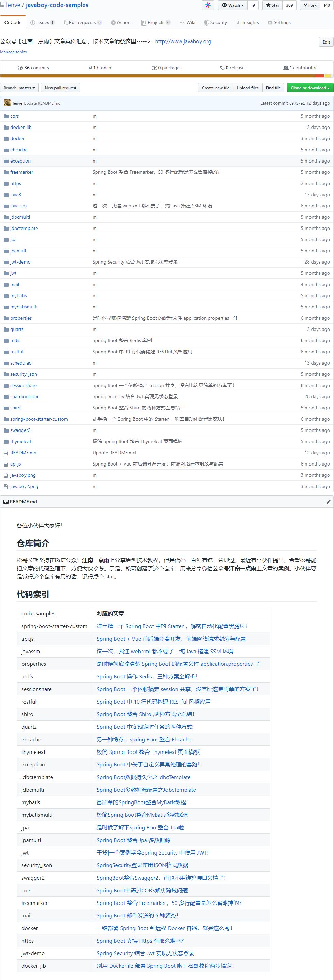Open the sessionshare folder
The image size is (334, 980).
point(23,385)
